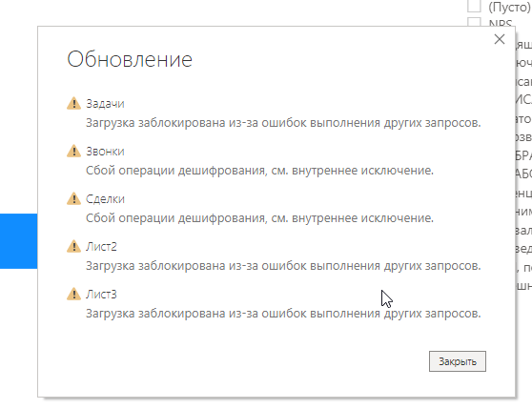Viewport: 532px width, 409px height.
Task: Click the error message under Лист3
Action: pyautogui.click(x=283, y=314)
